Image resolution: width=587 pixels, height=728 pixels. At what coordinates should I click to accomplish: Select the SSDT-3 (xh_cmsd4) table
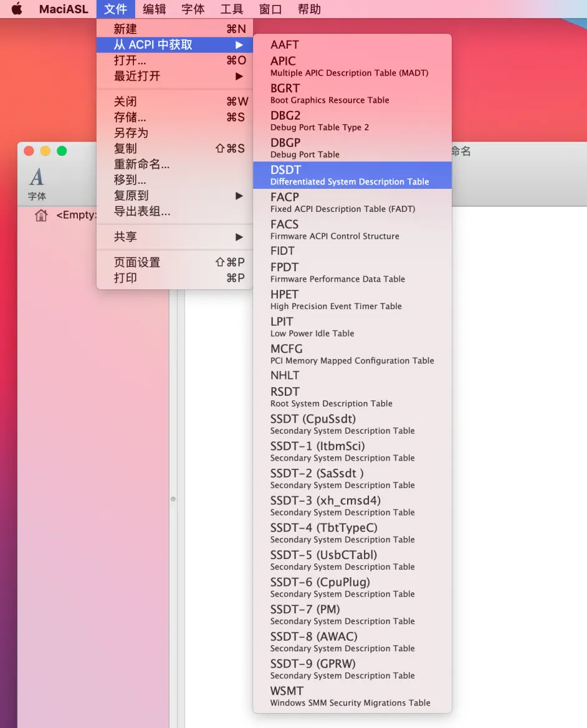coord(352,506)
